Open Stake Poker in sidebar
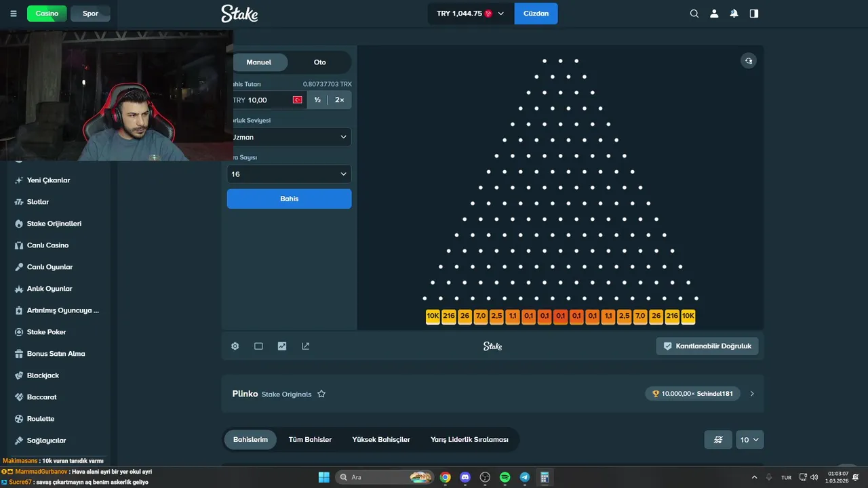This screenshot has height=488, width=868. click(46, 332)
